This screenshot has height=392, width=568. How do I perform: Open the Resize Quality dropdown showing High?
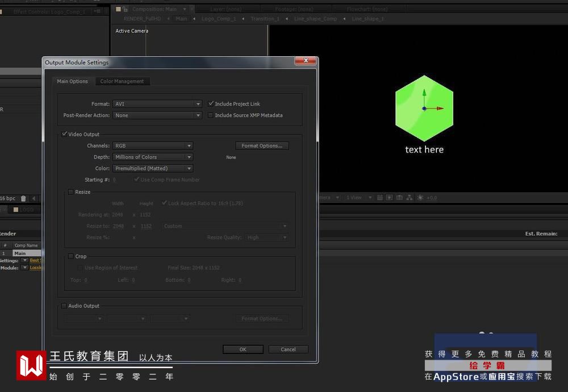pyautogui.click(x=266, y=237)
